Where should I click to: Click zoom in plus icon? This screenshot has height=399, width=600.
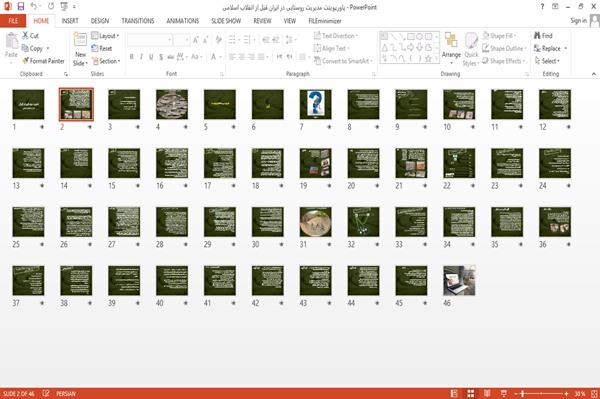click(566, 394)
